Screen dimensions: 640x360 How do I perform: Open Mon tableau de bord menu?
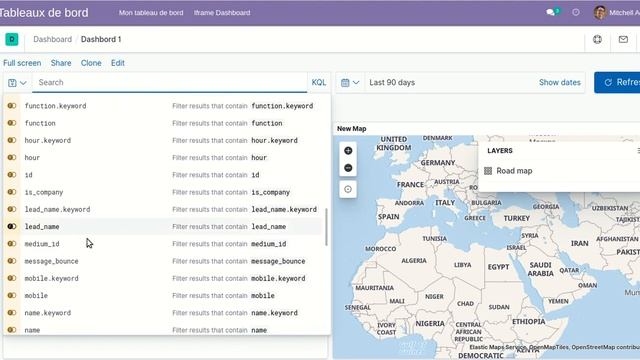pos(151,13)
